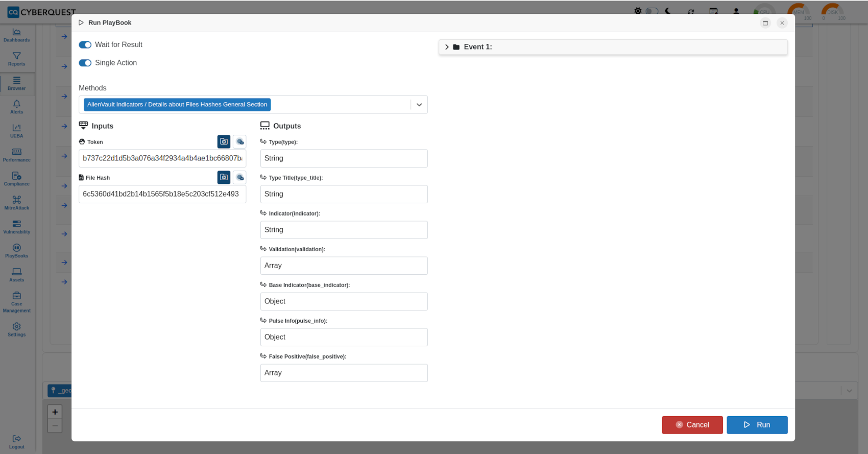Open MitreAttack in the sidebar
Image resolution: width=868 pixels, height=454 pixels.
(x=17, y=203)
